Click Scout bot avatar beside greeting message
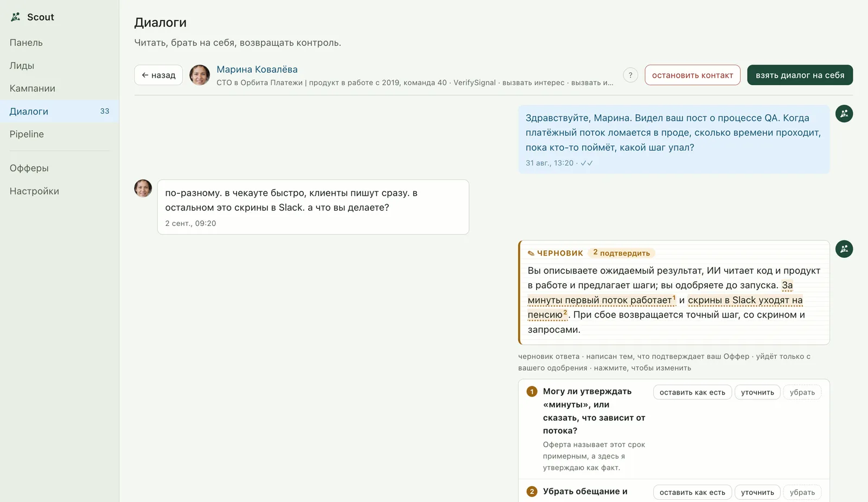 coord(844,113)
